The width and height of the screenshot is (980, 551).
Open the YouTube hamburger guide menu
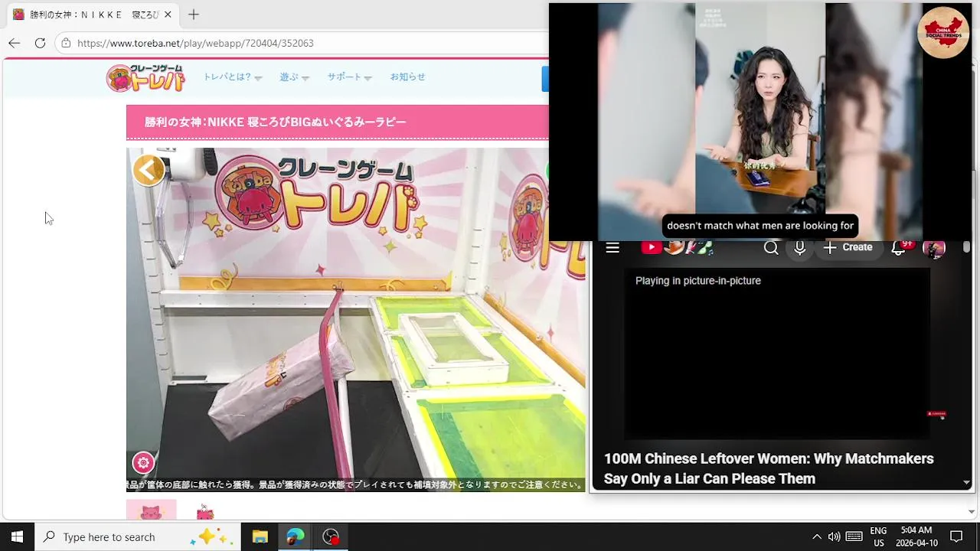tap(612, 247)
